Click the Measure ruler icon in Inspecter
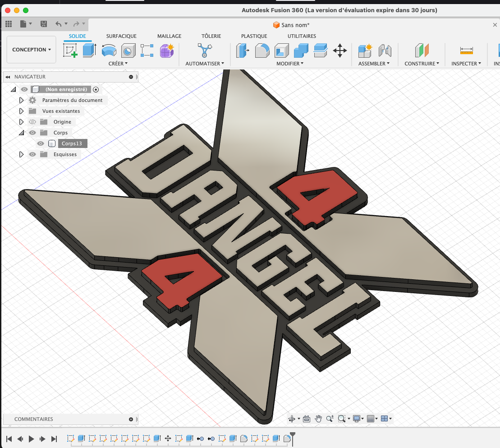Viewport: 500px width, 448px height. [x=466, y=50]
